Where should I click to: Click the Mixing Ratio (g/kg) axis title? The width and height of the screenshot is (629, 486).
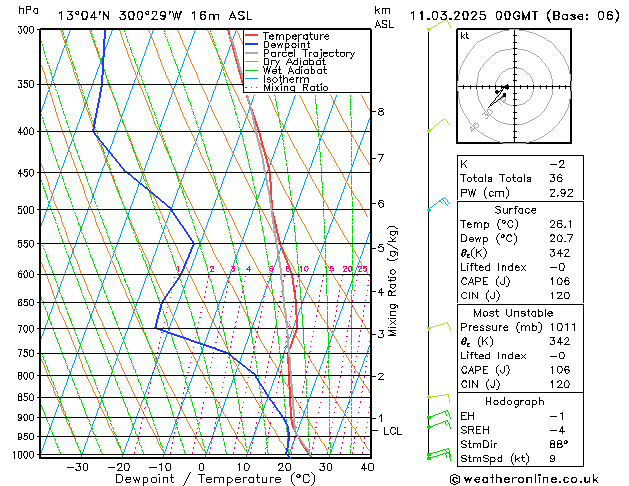pos(392,281)
